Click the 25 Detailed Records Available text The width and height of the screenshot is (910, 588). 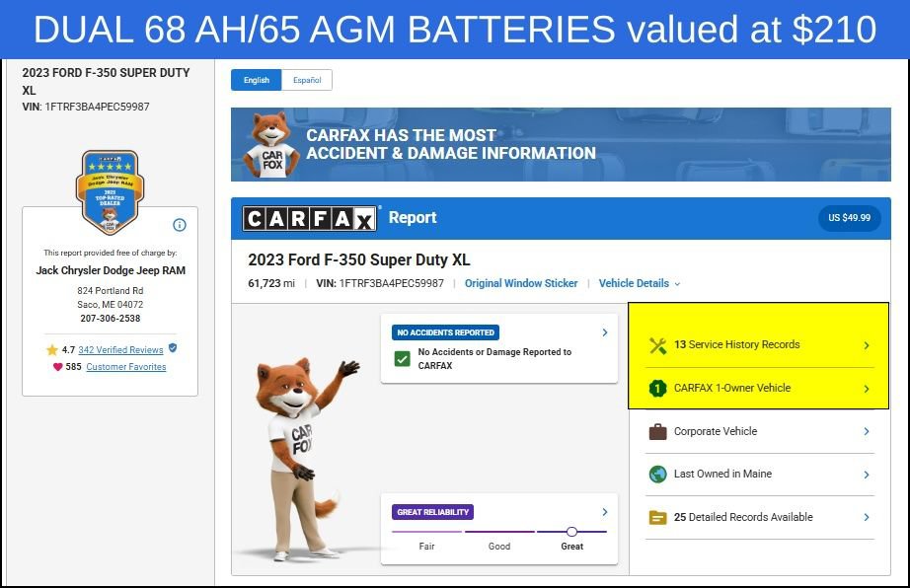[743, 517]
